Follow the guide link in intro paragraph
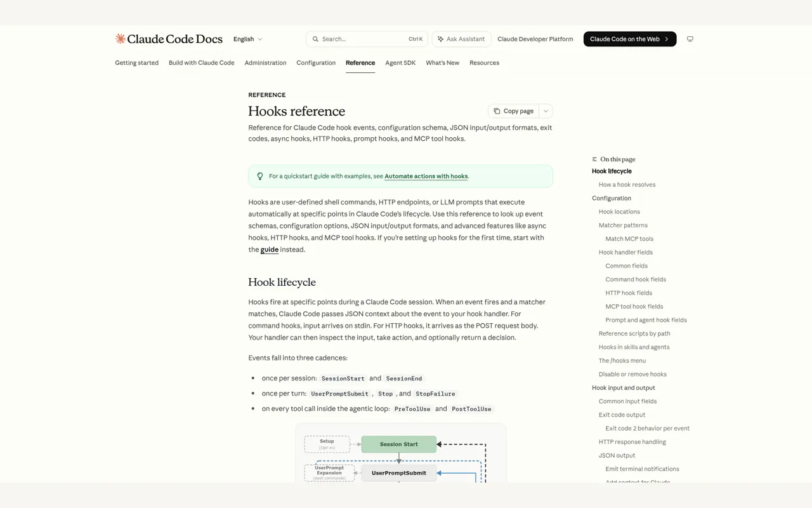Viewport: 812px width, 508px height. 270,250
